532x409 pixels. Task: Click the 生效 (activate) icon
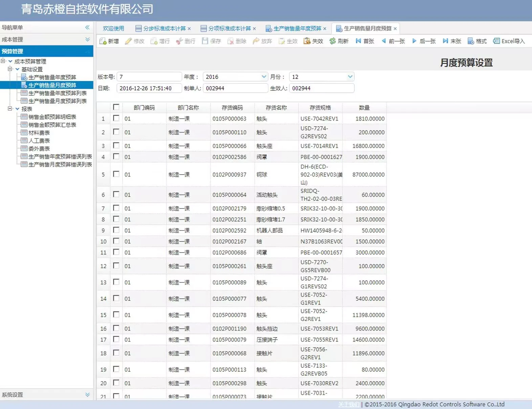[x=282, y=41]
